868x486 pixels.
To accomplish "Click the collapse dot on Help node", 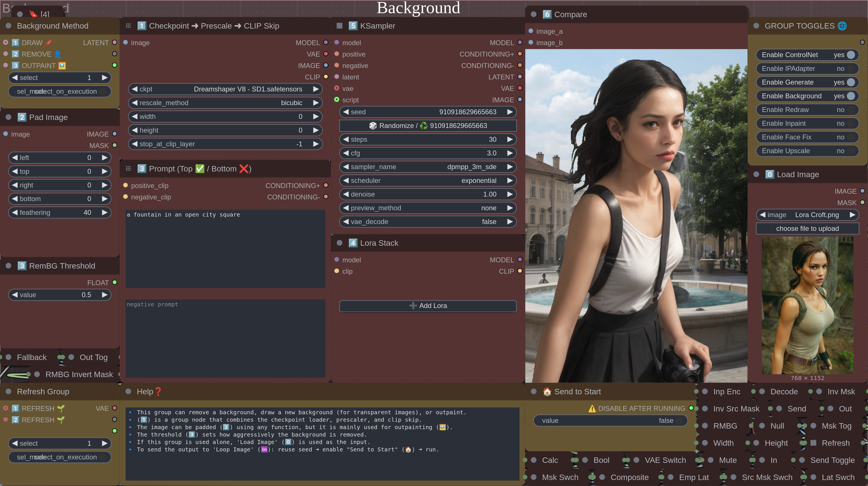I will (128, 391).
